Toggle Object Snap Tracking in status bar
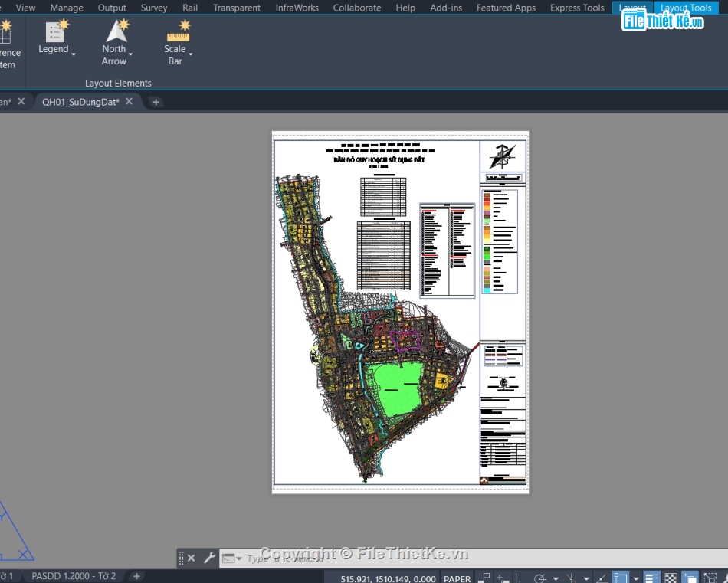728x583 pixels. (x=602, y=578)
